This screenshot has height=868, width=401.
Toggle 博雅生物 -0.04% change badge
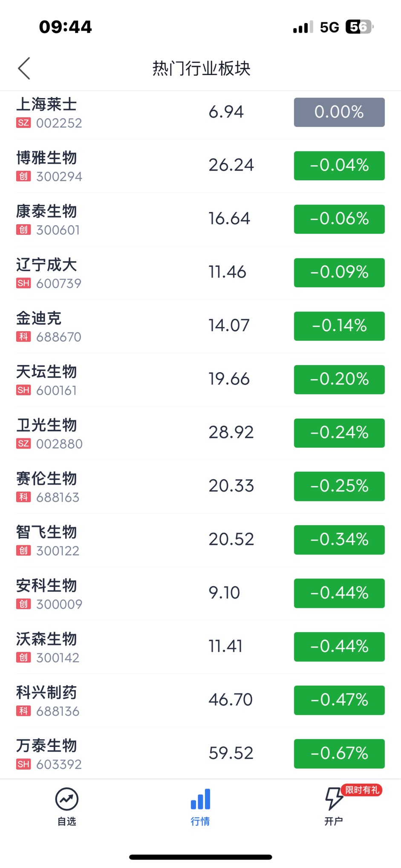[339, 165]
